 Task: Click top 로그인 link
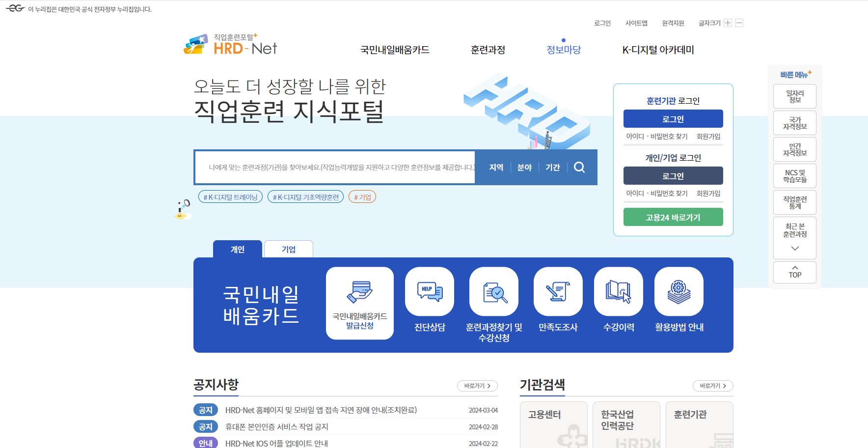[602, 23]
